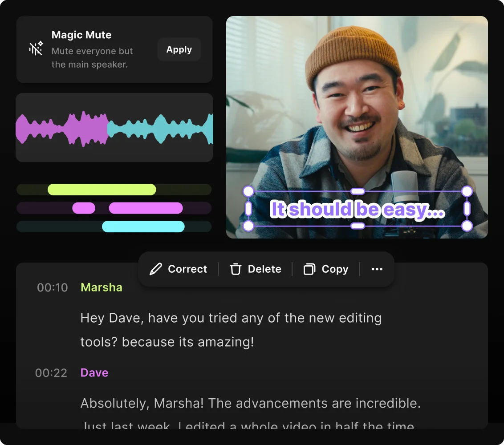Apply Magic Mute to the audio
The image size is (504, 445).
click(179, 49)
